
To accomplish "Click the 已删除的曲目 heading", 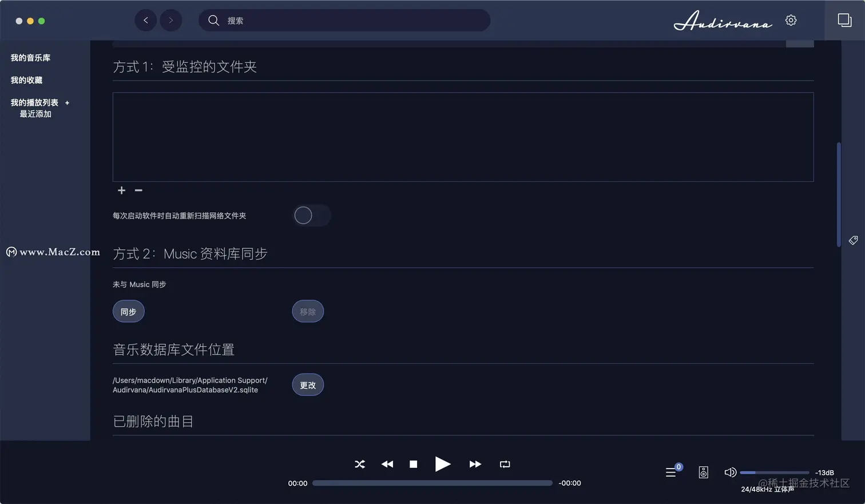I will coord(153,422).
